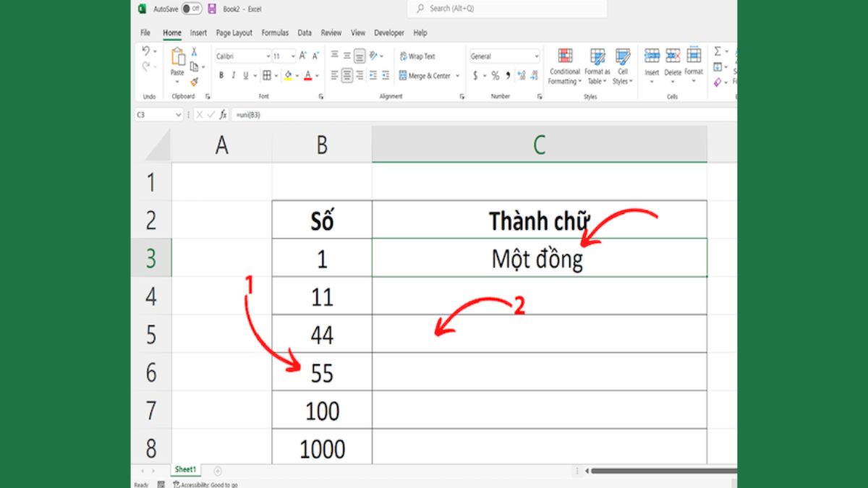Switch to the Formulas tab

275,33
